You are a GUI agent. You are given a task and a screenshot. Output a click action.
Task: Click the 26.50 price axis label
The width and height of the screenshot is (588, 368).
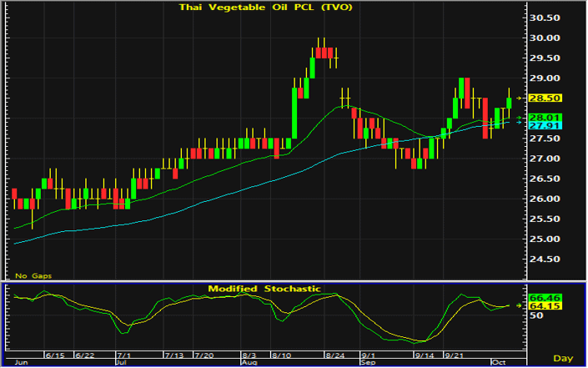545,179
